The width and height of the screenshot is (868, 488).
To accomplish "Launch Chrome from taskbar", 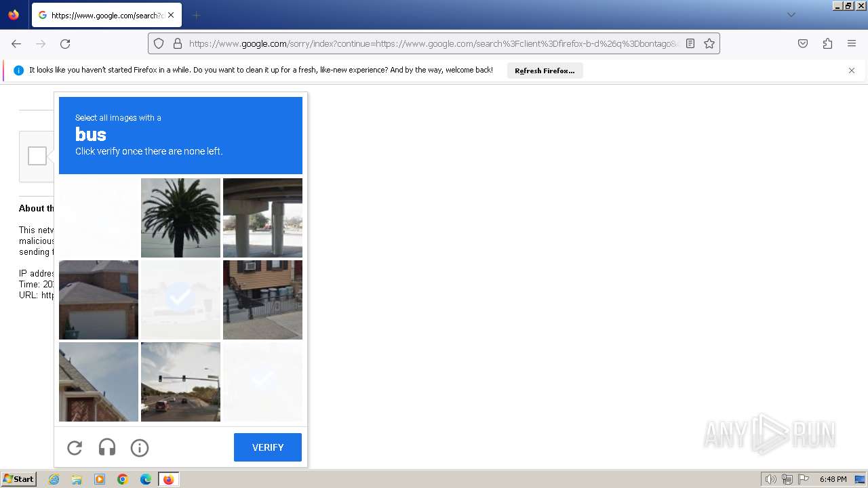I will tap(123, 479).
